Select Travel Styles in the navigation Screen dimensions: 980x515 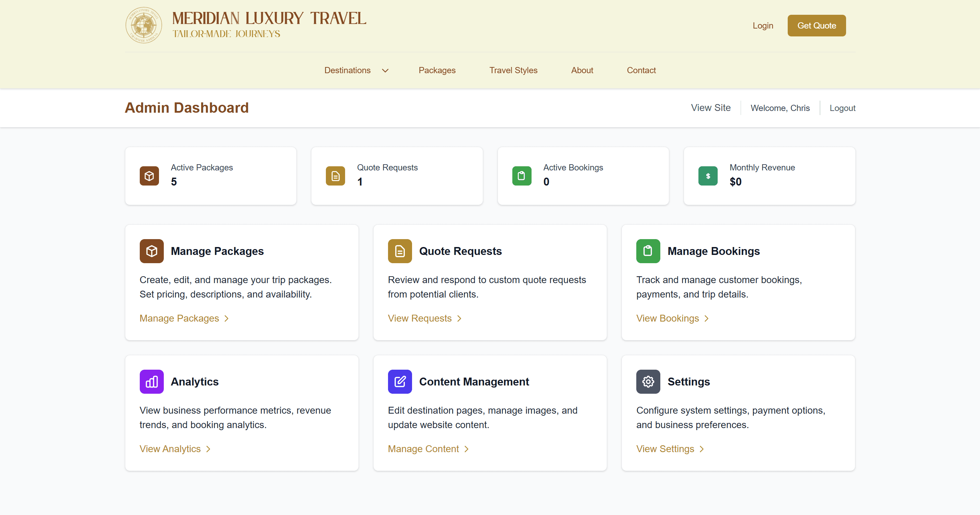(513, 70)
